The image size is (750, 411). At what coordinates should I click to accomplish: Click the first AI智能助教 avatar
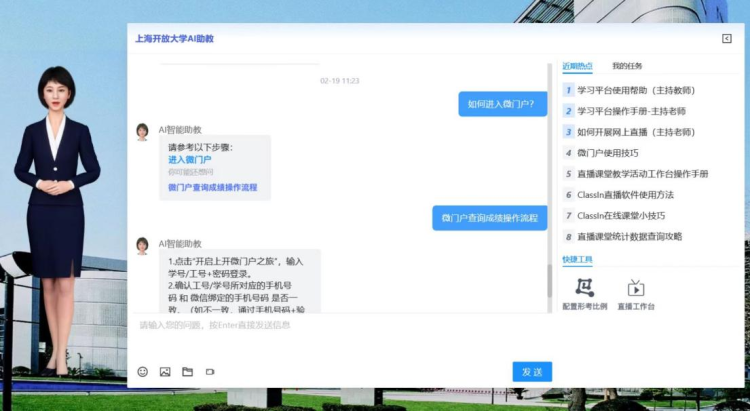[142, 131]
